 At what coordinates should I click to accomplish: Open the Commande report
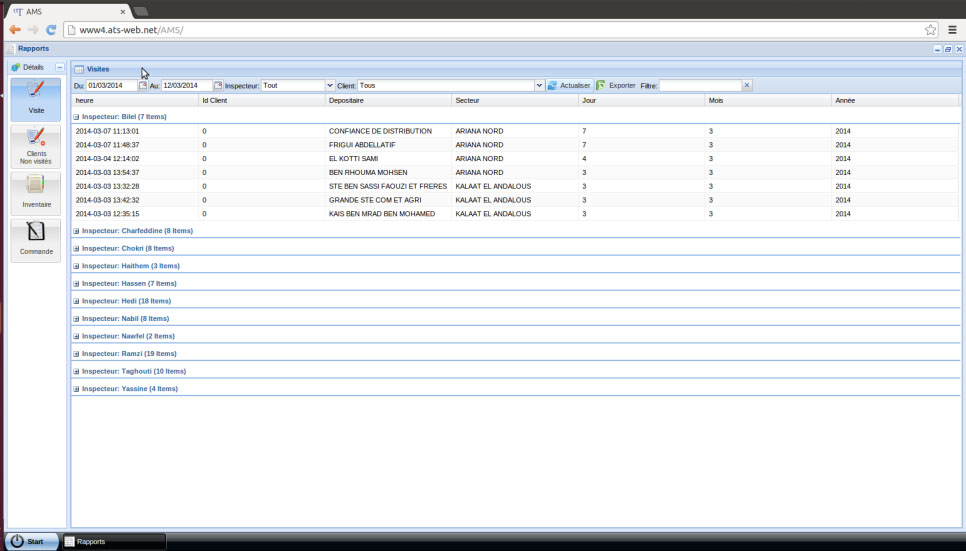36,240
